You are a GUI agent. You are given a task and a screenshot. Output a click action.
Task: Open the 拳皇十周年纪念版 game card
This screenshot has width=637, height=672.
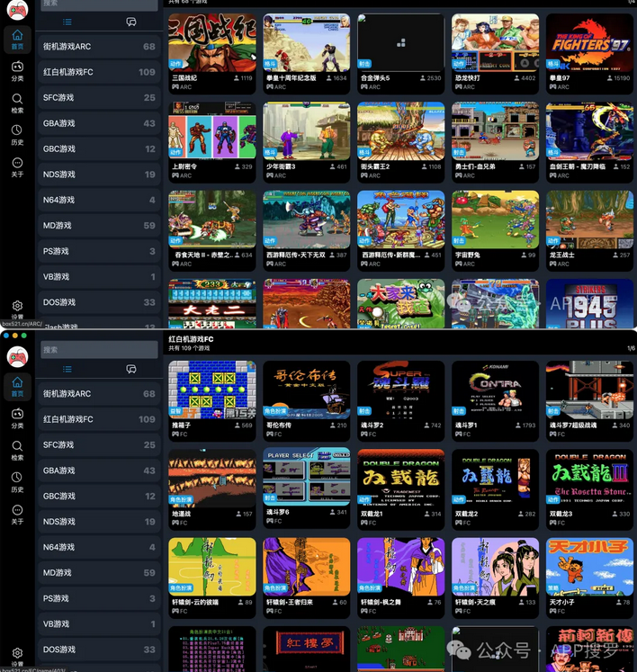[307, 54]
